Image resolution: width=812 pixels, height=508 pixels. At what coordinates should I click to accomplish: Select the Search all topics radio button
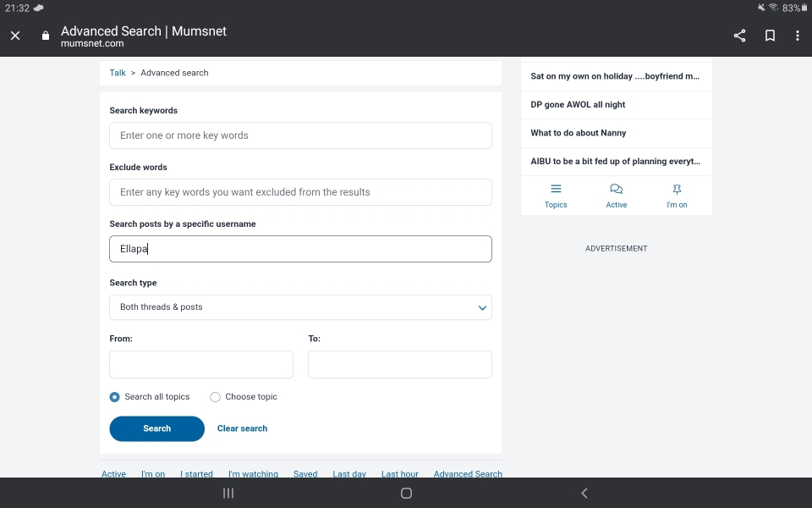pos(114,396)
